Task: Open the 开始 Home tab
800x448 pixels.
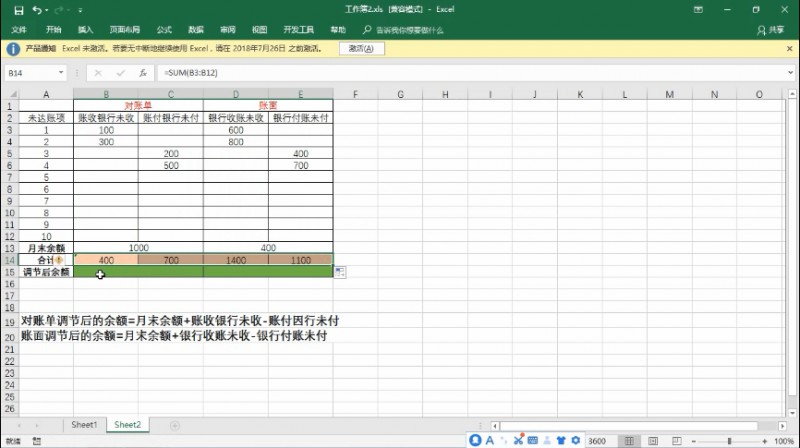Action: (54, 30)
